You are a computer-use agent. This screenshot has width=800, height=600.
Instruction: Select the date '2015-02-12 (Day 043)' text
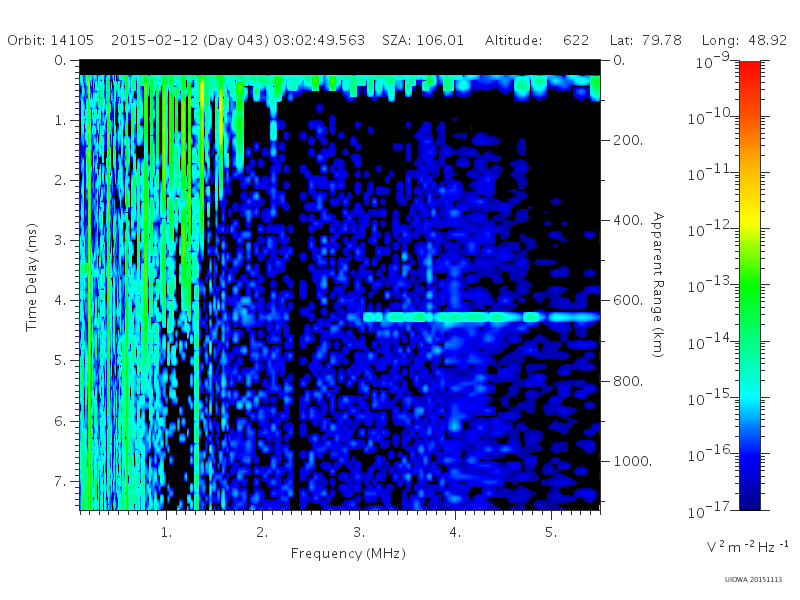click(190, 41)
